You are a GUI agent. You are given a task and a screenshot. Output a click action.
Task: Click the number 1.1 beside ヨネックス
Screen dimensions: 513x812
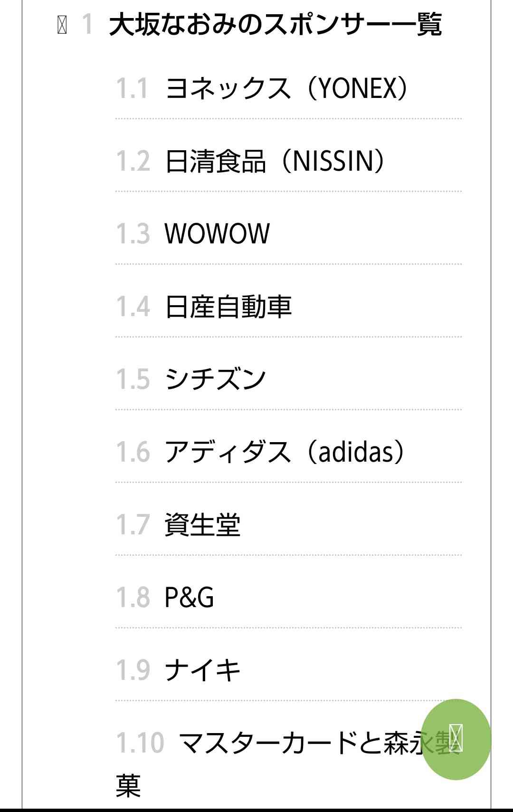pos(133,89)
